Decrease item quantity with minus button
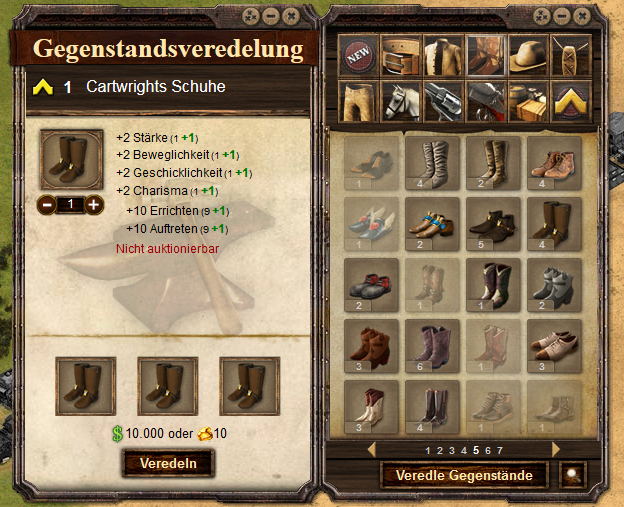The height and width of the screenshot is (507, 624). (x=47, y=205)
